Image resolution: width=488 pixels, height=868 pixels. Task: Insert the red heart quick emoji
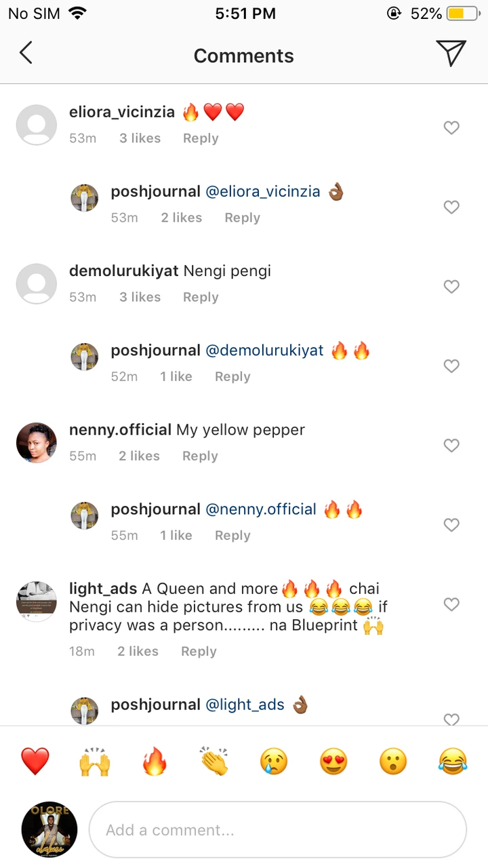pyautogui.click(x=35, y=761)
